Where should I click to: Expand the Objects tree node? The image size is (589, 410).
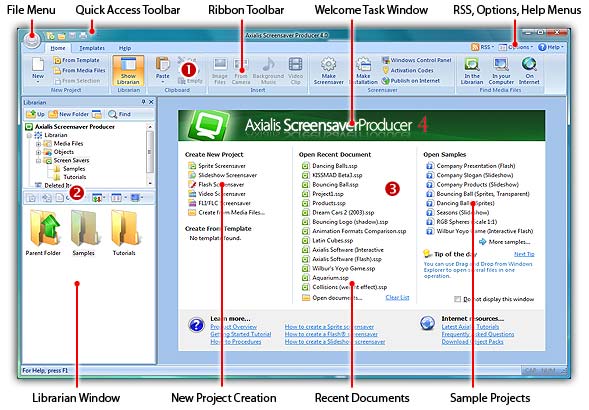click(x=38, y=152)
